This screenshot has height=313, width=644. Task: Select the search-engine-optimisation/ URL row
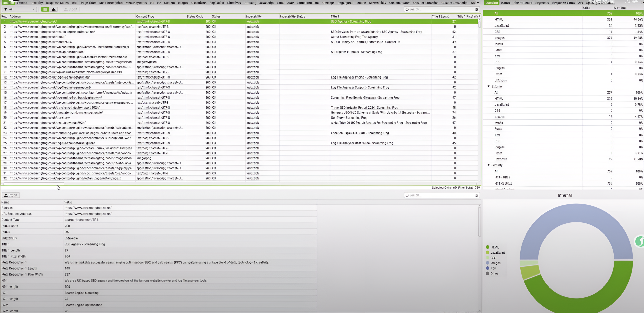click(239, 32)
